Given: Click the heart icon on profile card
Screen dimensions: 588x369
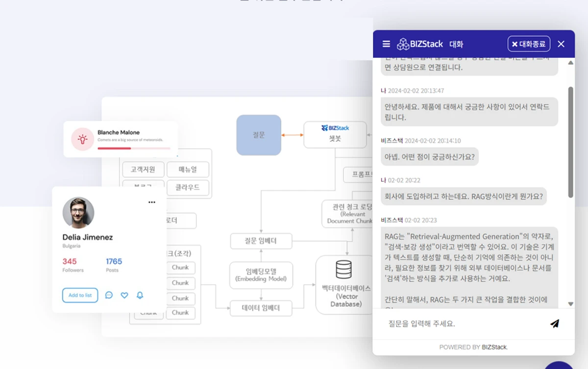Looking at the screenshot, I should [x=124, y=295].
